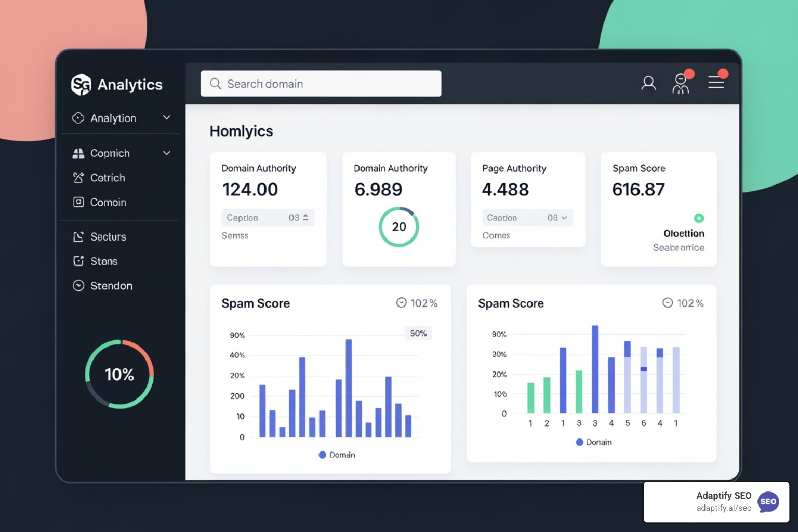This screenshot has height=532, width=798.
Task: Expand the Copnich sidebar chevron
Action: point(167,153)
